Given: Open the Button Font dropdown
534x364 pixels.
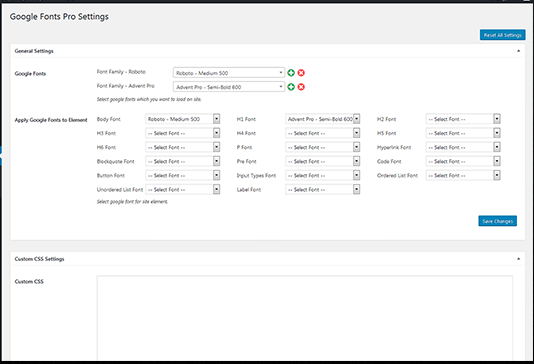Looking at the screenshot, I should (183, 175).
